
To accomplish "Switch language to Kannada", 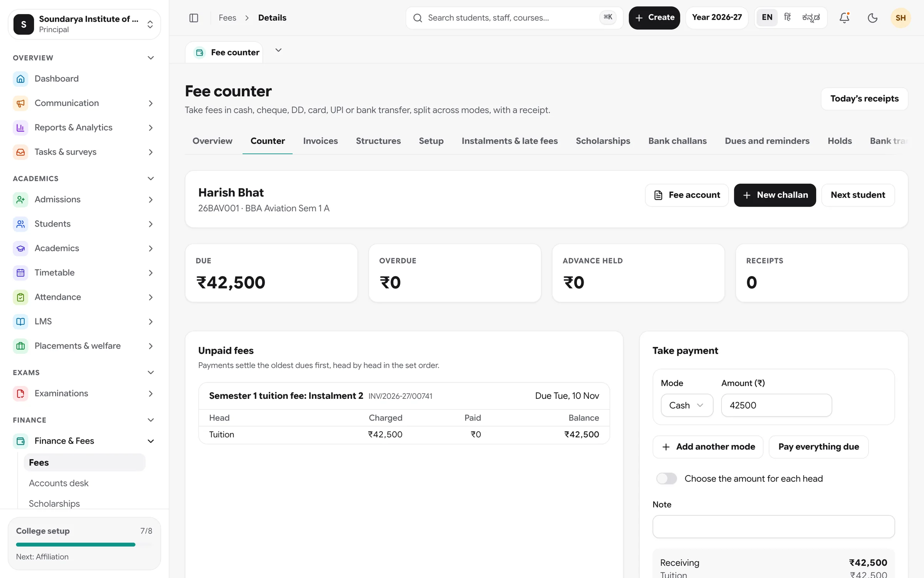I will [x=811, y=17].
